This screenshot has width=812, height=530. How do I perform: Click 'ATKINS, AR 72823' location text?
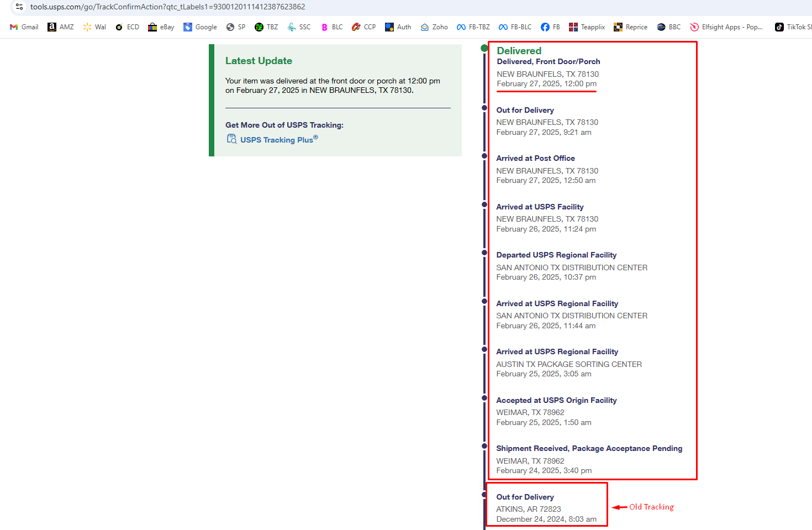coord(529,509)
